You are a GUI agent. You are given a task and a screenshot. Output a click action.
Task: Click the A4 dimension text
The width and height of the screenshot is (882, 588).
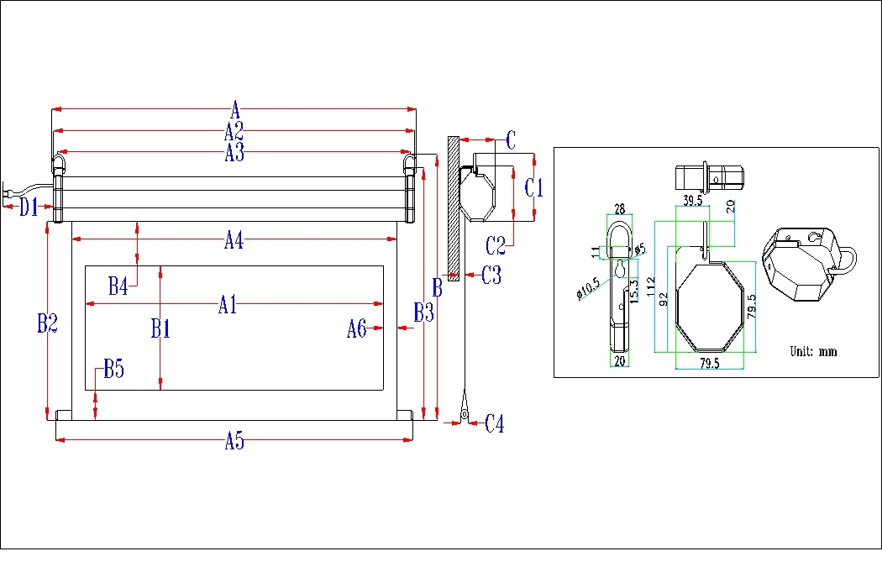235,240
